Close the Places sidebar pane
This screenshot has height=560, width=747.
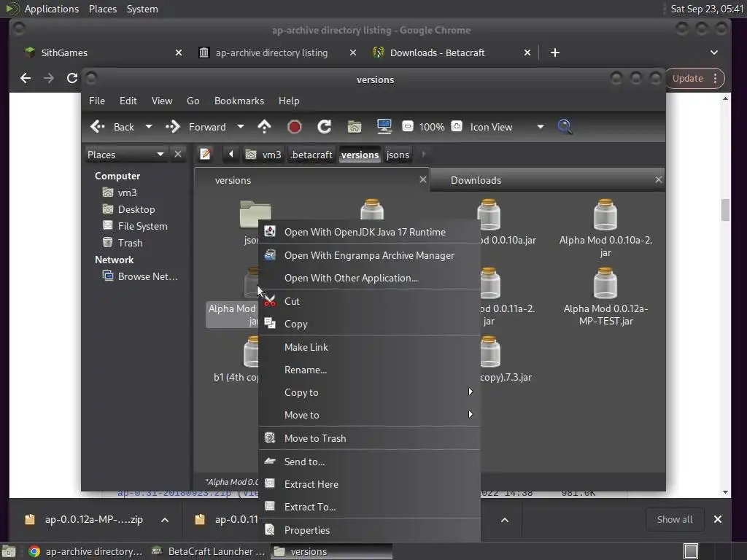[178, 155]
